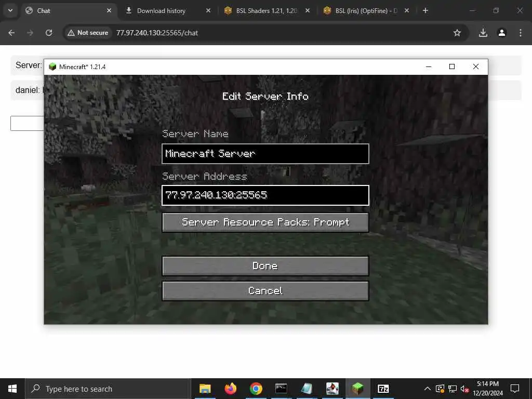This screenshot has height=399, width=532.
Task: Click the Server: chat message row
Action: pyautogui.click(x=266, y=65)
